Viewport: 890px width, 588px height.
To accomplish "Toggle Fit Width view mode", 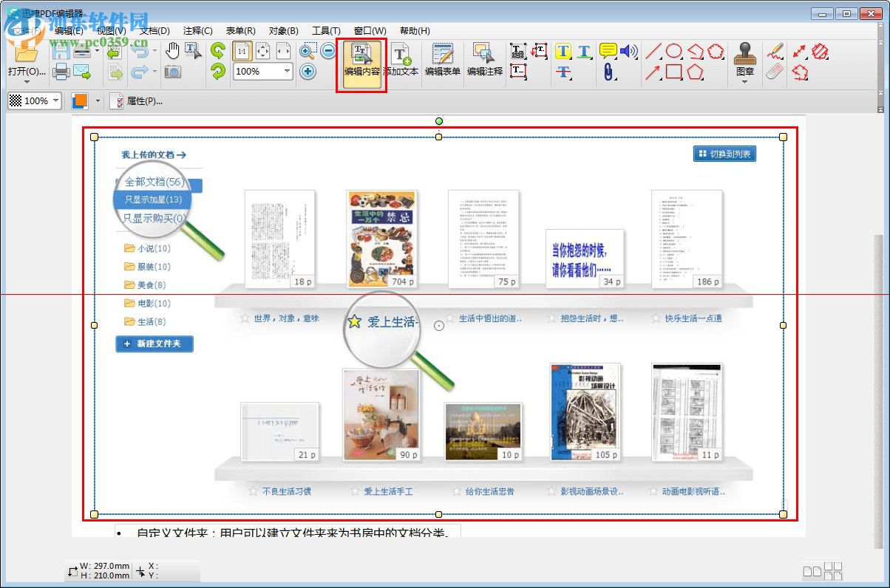I will pos(284,51).
